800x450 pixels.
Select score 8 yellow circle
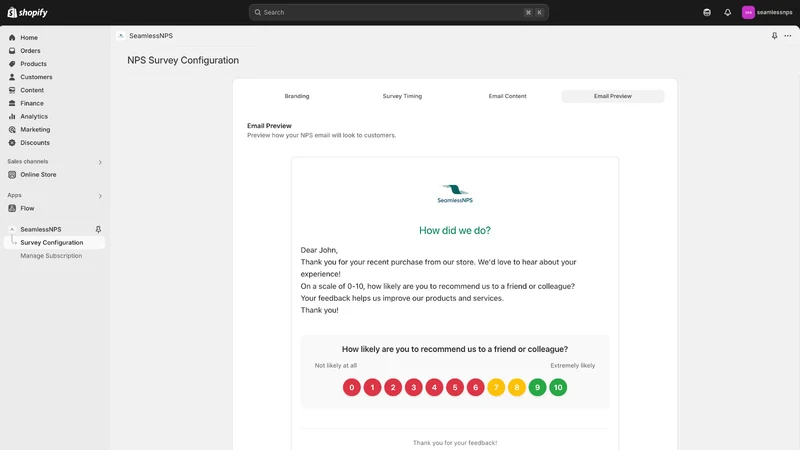click(517, 387)
